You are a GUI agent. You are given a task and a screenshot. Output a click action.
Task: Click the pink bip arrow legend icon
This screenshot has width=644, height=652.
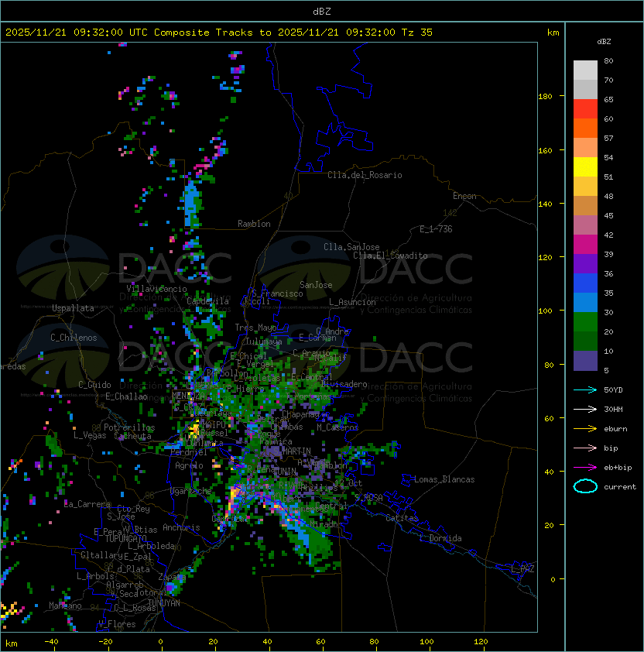585,448
